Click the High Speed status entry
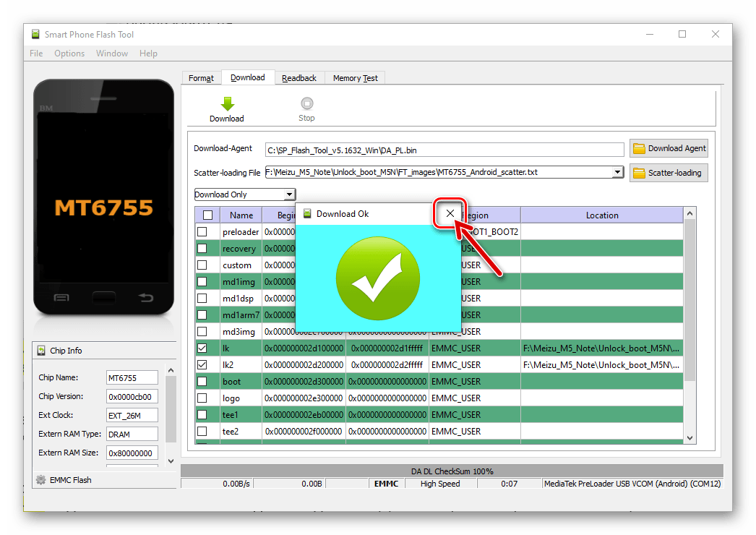This screenshot has height=535, width=756. tap(440, 484)
